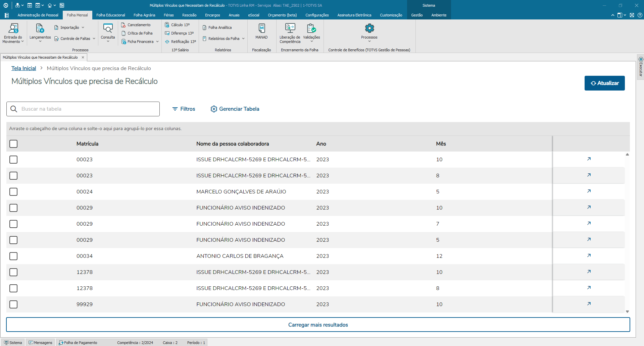Expand the Entrada do Movimento arrow
Viewport: 644px width, 346px height.
tap(22, 42)
